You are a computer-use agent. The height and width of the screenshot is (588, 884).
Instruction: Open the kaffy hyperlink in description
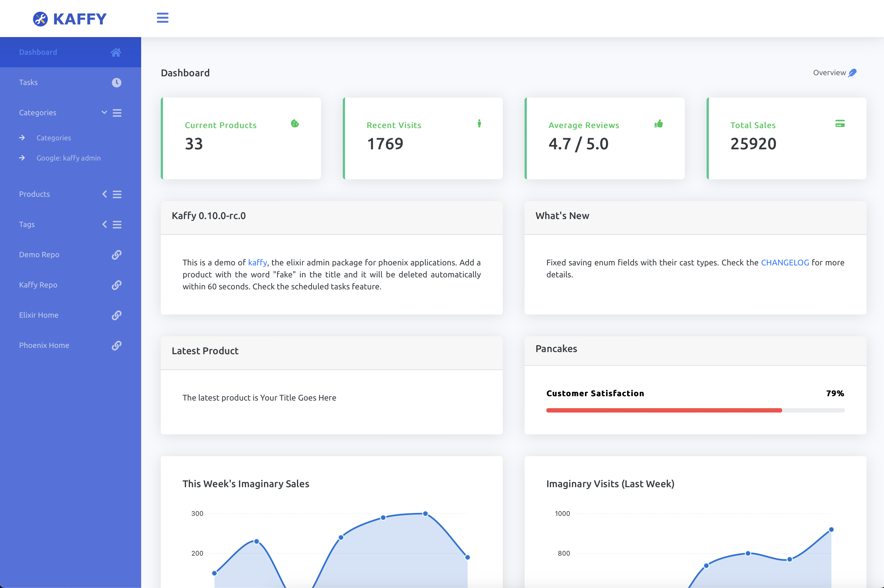(257, 262)
